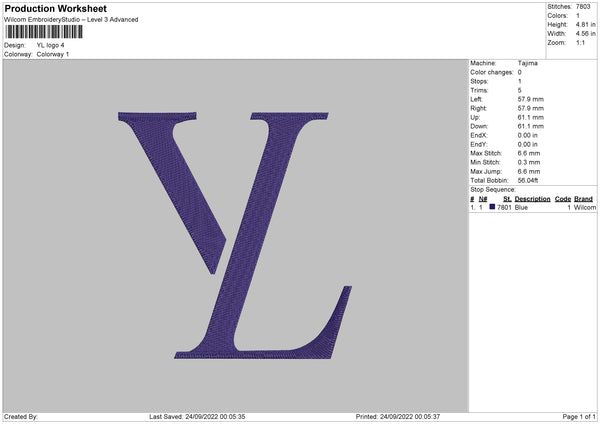Viewport: 600px width, 424px height.
Task: Click the stitch count 7801 in stop sequence
Action: tap(504, 207)
